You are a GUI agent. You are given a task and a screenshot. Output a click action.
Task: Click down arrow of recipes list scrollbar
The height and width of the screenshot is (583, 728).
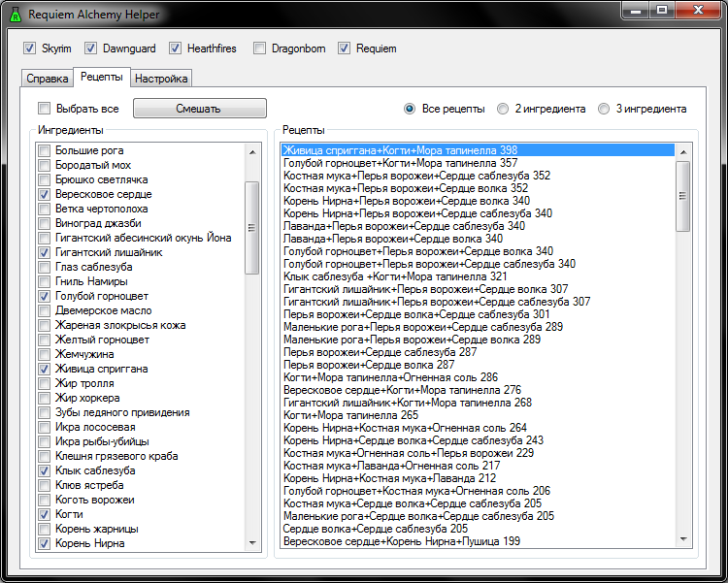click(x=682, y=539)
